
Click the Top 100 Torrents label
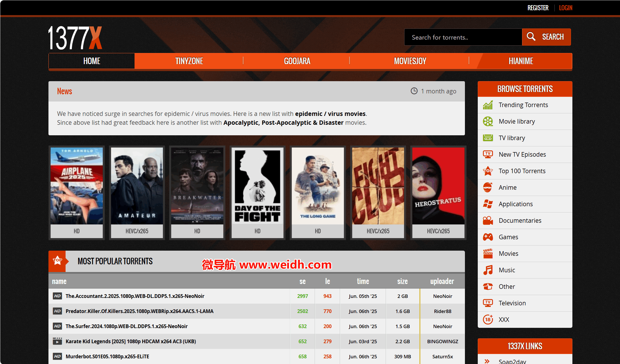[522, 171]
